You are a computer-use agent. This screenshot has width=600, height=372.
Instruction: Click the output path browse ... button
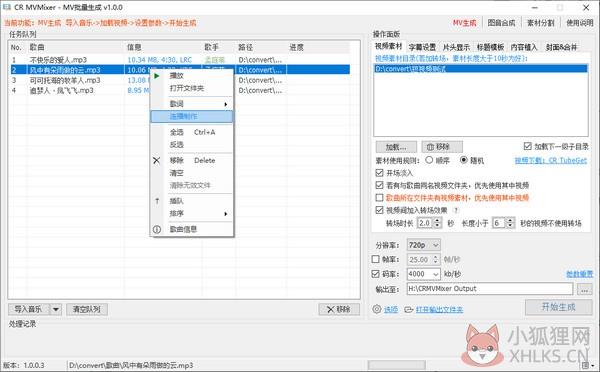pyautogui.click(x=585, y=289)
